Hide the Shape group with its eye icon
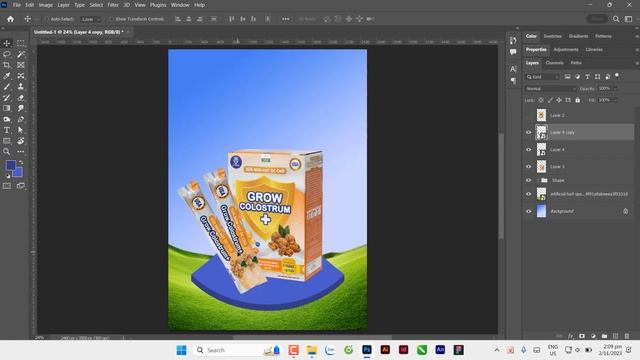The width and height of the screenshot is (640, 360). coord(529,180)
